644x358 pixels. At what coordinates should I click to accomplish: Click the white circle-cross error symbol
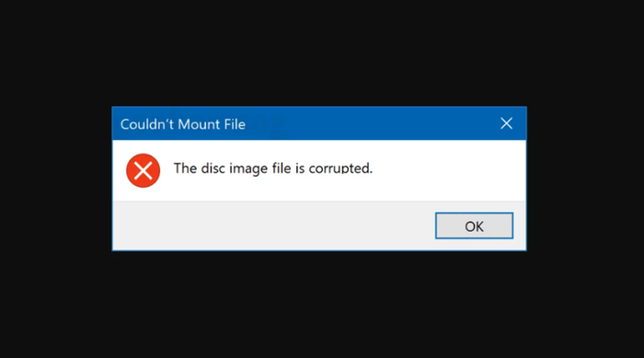[143, 170]
